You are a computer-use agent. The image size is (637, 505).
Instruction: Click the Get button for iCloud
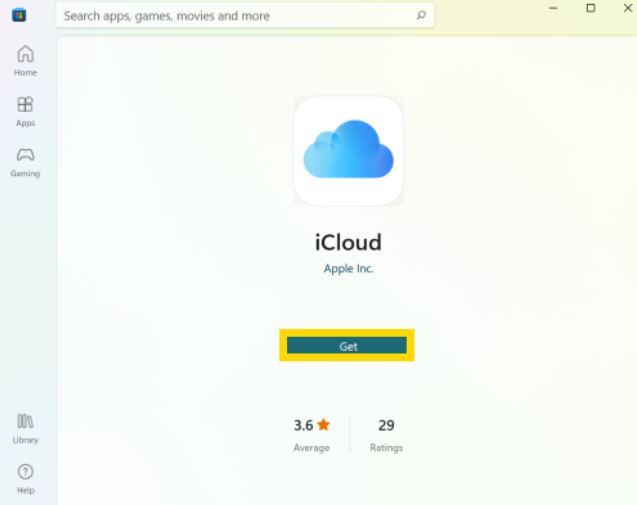click(x=347, y=345)
